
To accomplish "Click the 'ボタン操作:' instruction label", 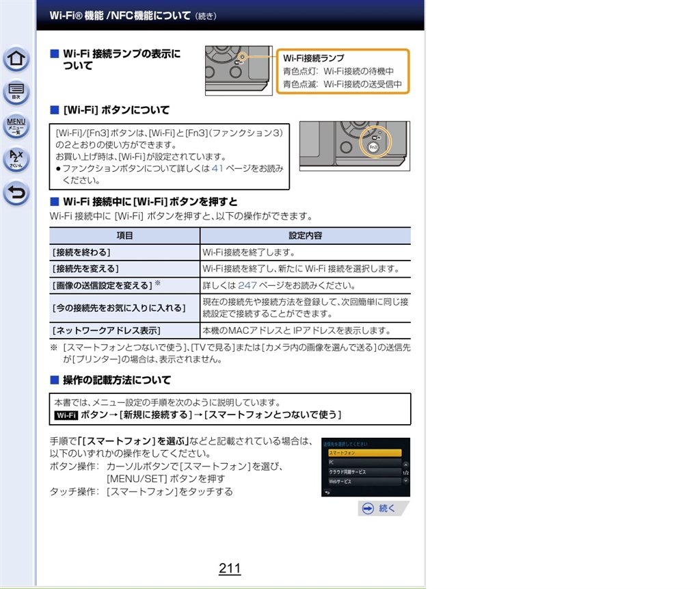I will pos(74,467).
